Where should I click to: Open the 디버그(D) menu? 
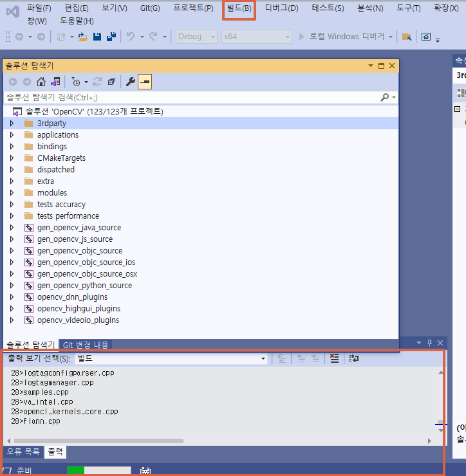282,8
